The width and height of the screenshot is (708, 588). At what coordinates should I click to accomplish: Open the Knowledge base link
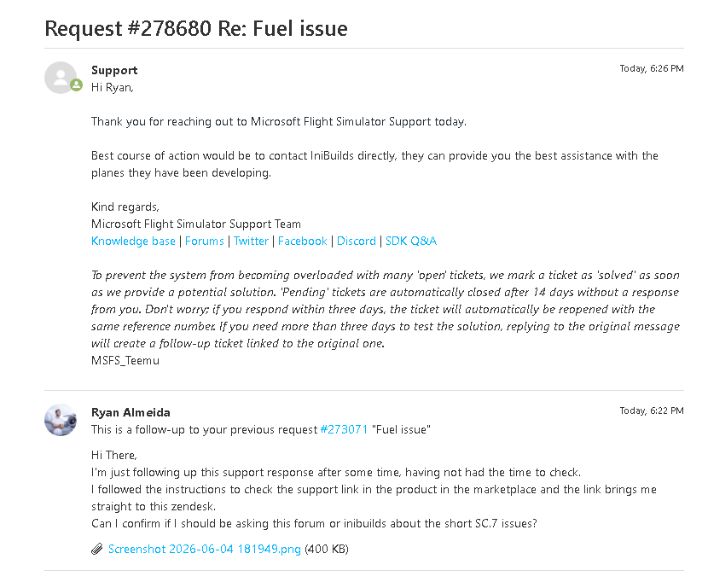(x=133, y=242)
